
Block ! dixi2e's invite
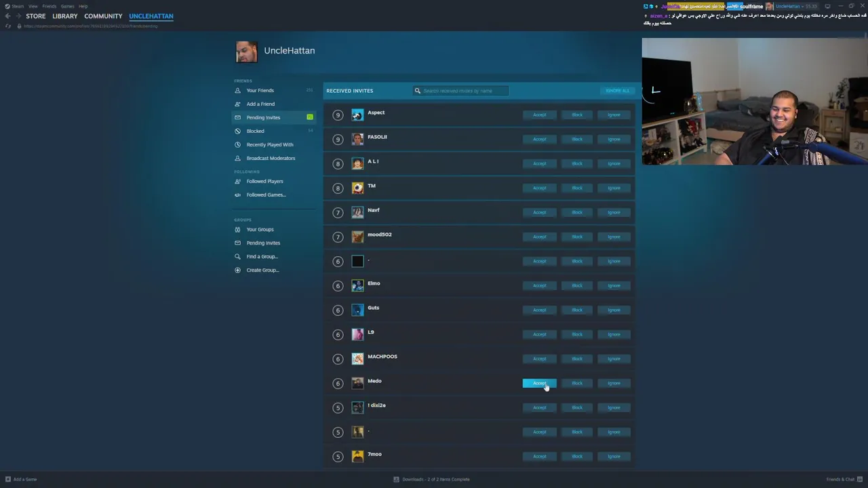click(x=576, y=407)
